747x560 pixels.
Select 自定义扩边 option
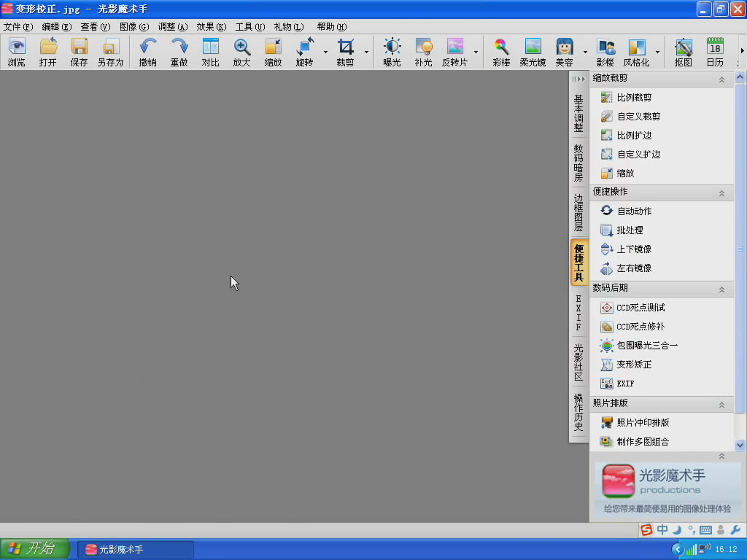[630, 155]
